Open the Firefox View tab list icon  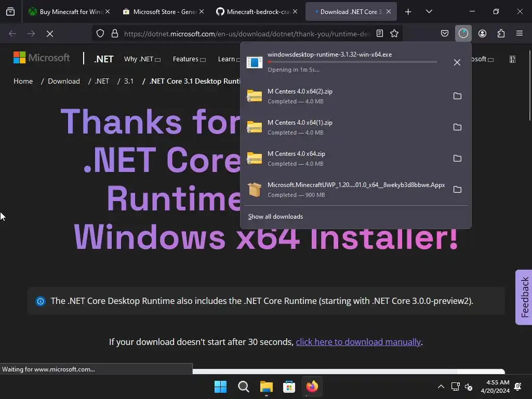click(x=10, y=11)
